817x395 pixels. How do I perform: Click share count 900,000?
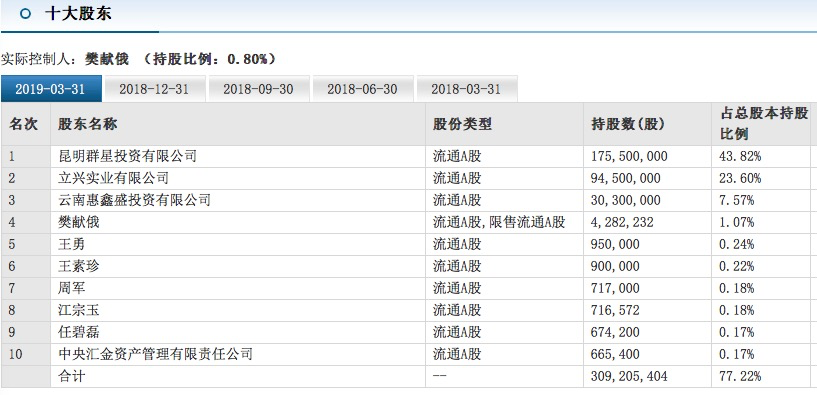(615, 266)
